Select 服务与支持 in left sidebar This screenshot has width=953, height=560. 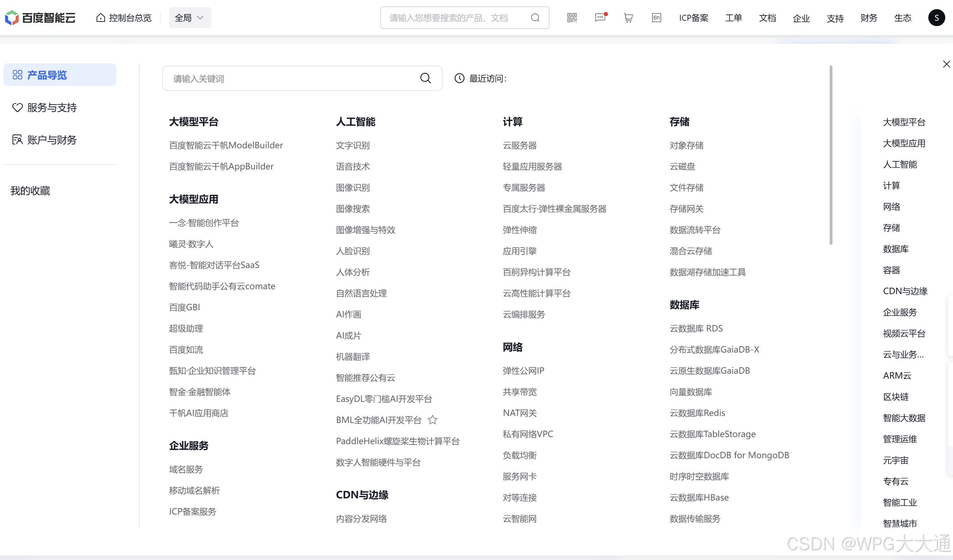[x=52, y=108]
